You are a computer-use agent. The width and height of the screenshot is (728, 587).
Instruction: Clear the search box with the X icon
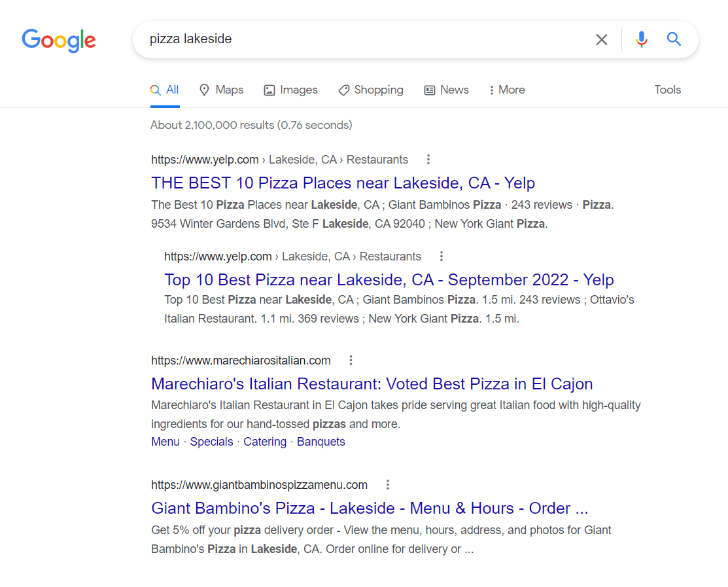(x=602, y=39)
